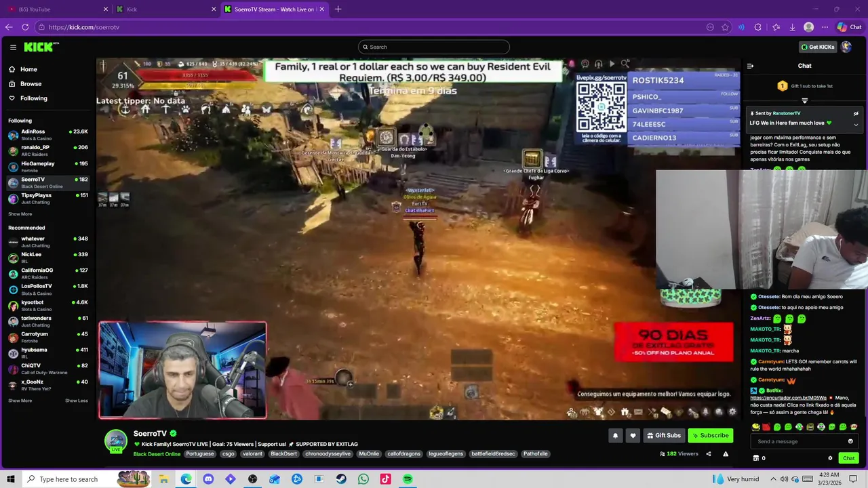
Task: Click the valorant tag
Action: pyautogui.click(x=252, y=454)
